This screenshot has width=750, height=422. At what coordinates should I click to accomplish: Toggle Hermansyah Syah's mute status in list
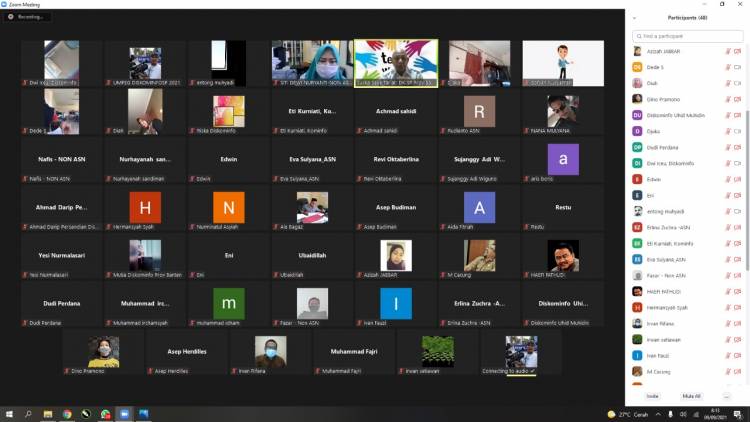tap(726, 307)
